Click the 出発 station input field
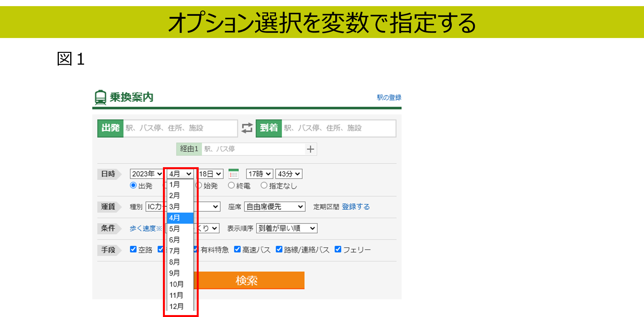This screenshot has height=317, width=644. pos(180,128)
